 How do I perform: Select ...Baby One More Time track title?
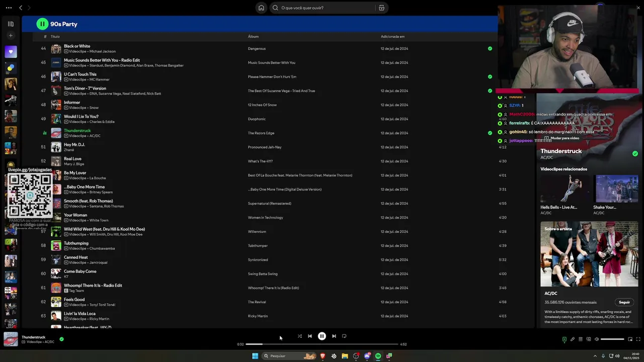[x=84, y=187]
